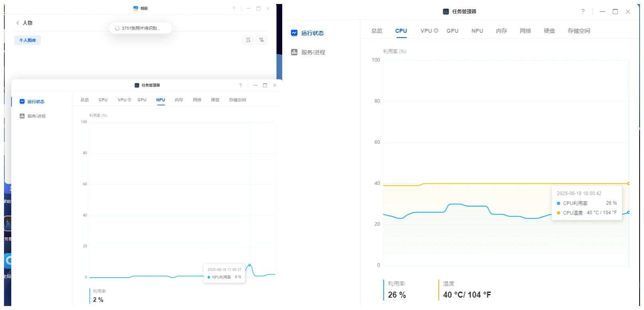Open help in the small Task Manager window

pyautogui.click(x=240, y=85)
